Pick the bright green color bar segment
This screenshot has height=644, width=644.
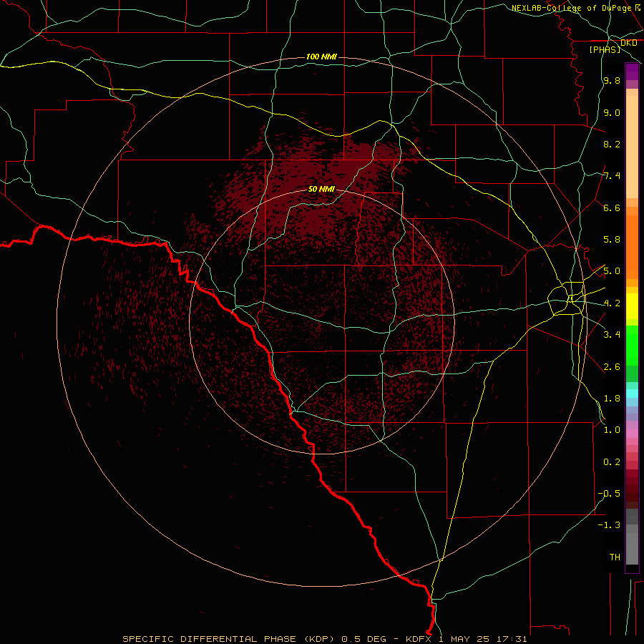(x=632, y=346)
